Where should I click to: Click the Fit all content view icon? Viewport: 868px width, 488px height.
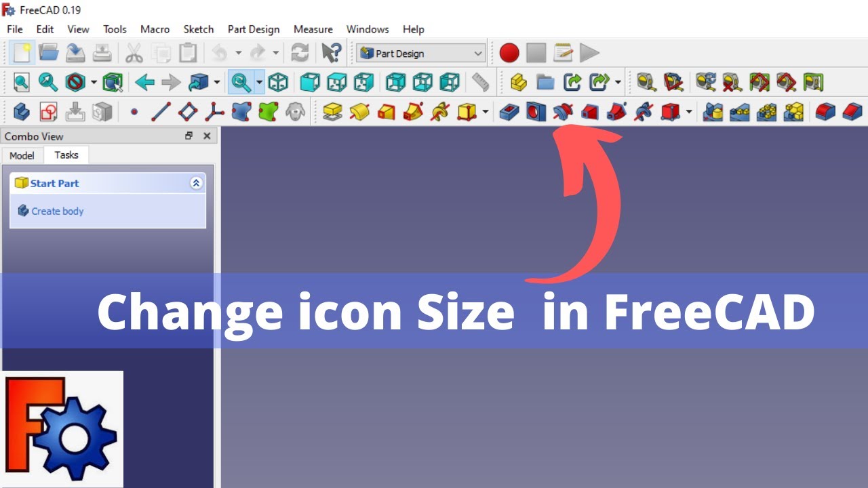22,83
